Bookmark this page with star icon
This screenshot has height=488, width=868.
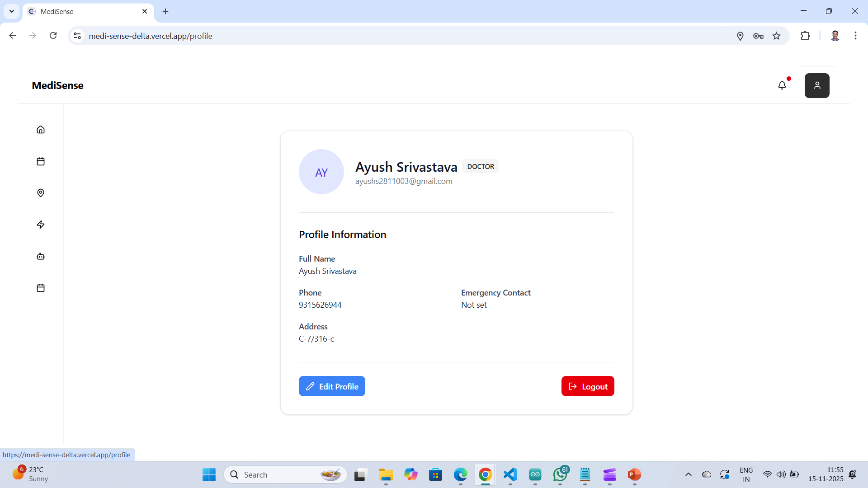coord(777,36)
